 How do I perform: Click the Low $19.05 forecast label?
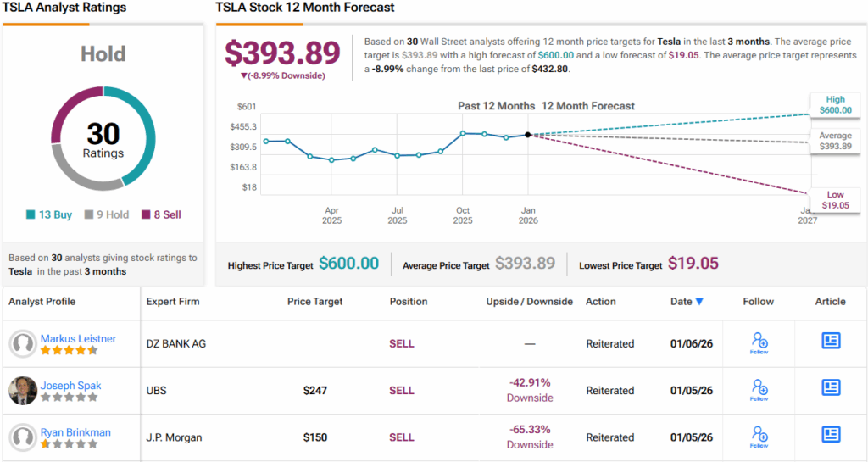pos(835,200)
